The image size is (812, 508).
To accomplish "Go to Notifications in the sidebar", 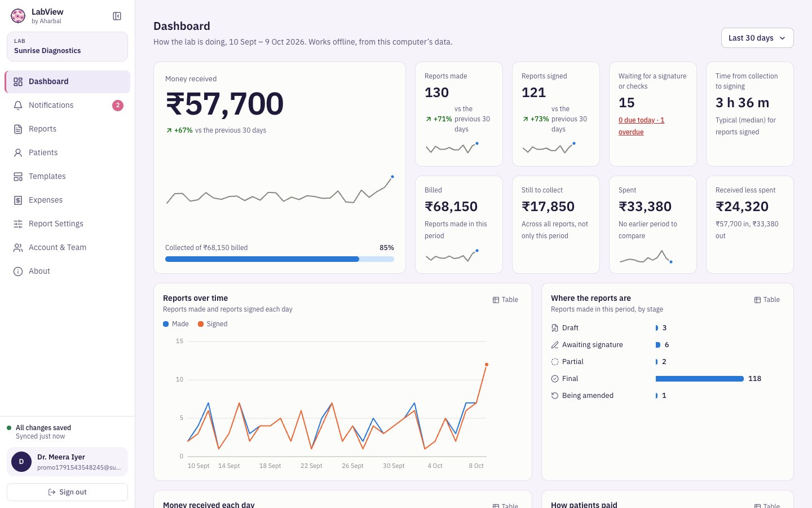I will (67, 106).
